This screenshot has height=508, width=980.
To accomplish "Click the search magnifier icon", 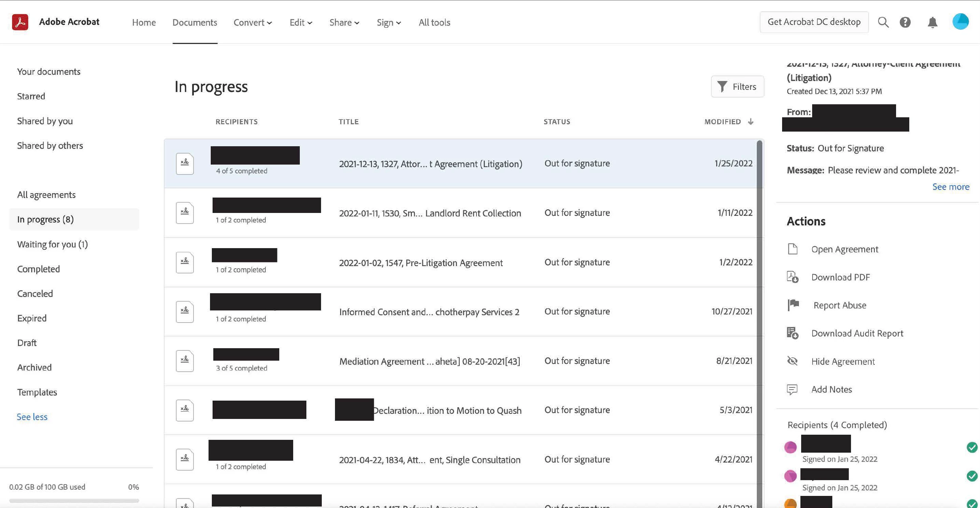I will [x=883, y=22].
